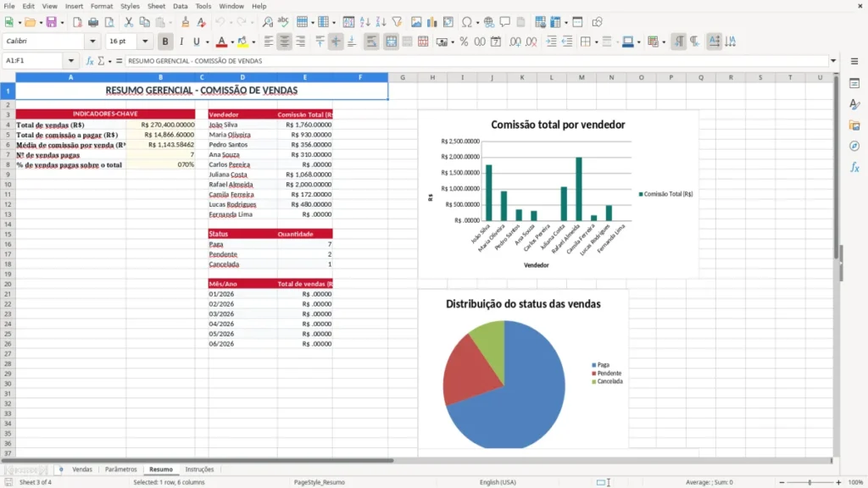Screen dimensions: 868x488
Task: Format cell as percent
Action: click(x=464, y=42)
